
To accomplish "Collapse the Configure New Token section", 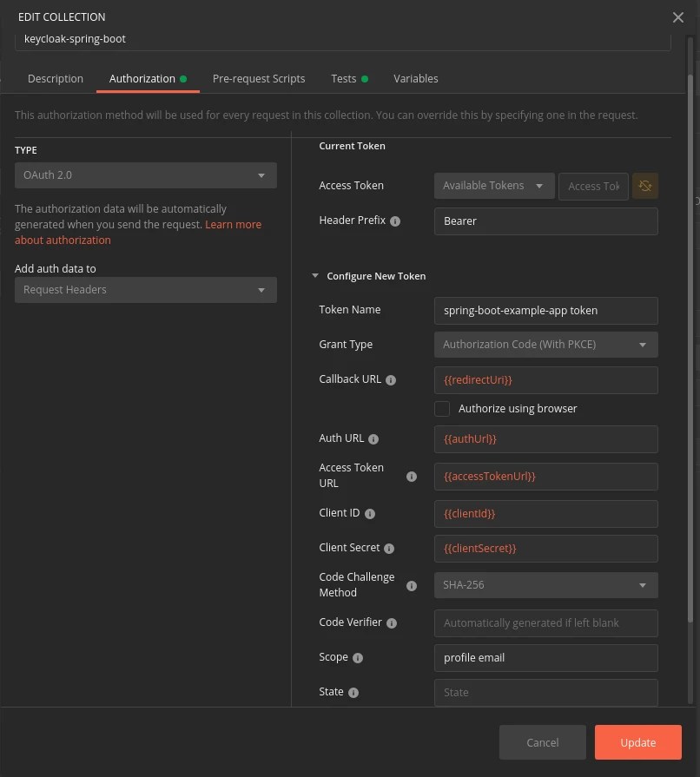I will coord(315,275).
